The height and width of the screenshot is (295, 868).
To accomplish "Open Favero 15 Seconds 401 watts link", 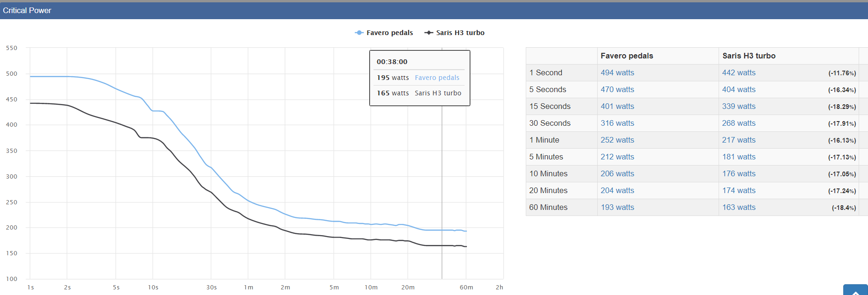I will tap(617, 106).
